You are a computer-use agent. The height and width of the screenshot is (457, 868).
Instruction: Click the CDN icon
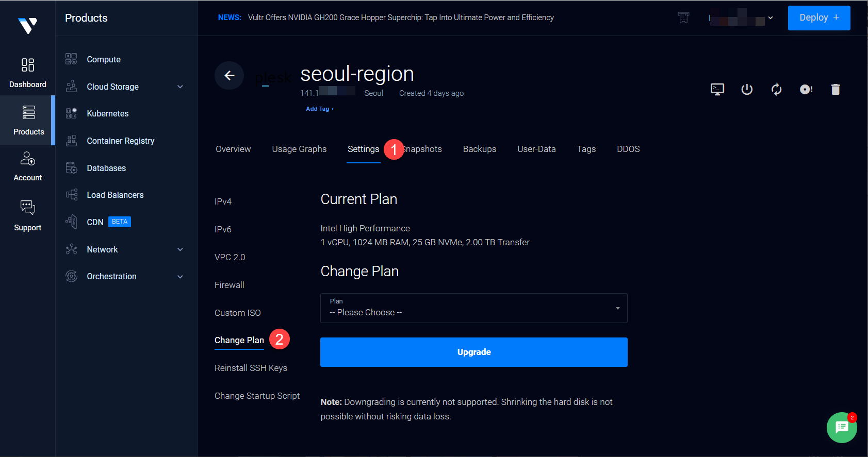pos(71,222)
